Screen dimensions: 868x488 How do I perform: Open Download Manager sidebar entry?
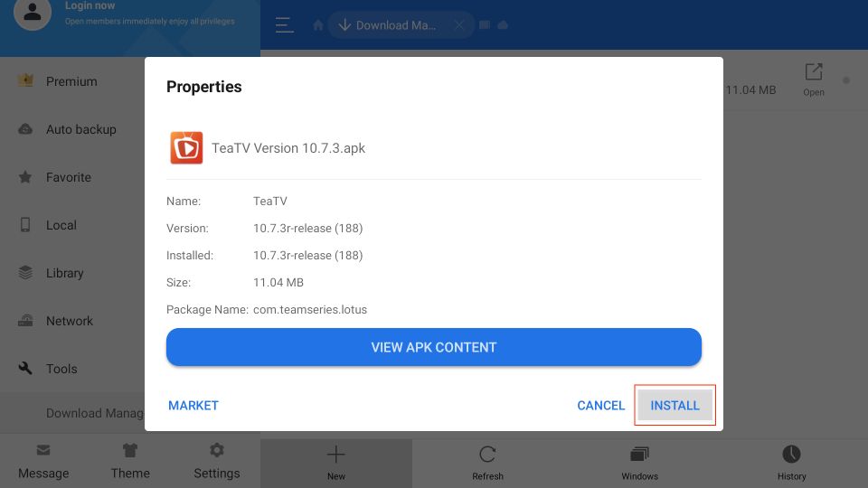(72, 413)
